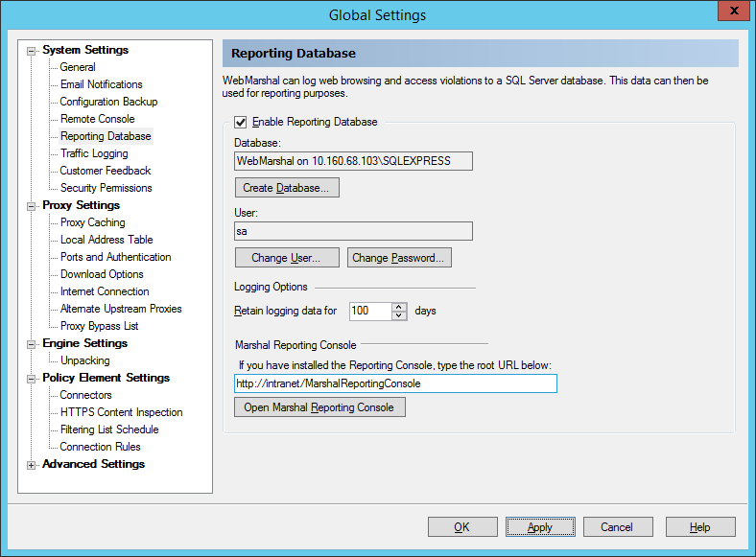Image resolution: width=756 pixels, height=557 pixels.
Task: Close the Global Settings window
Action: [733, 11]
